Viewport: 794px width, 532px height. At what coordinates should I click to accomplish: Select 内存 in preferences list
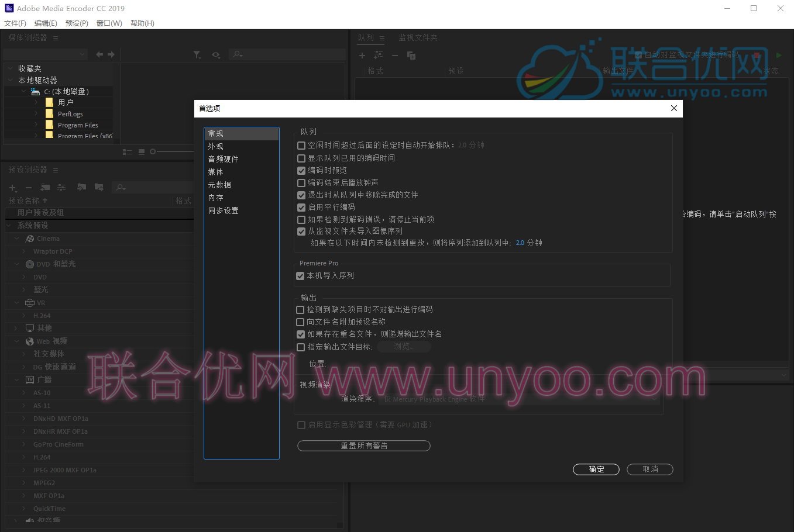(x=241, y=198)
